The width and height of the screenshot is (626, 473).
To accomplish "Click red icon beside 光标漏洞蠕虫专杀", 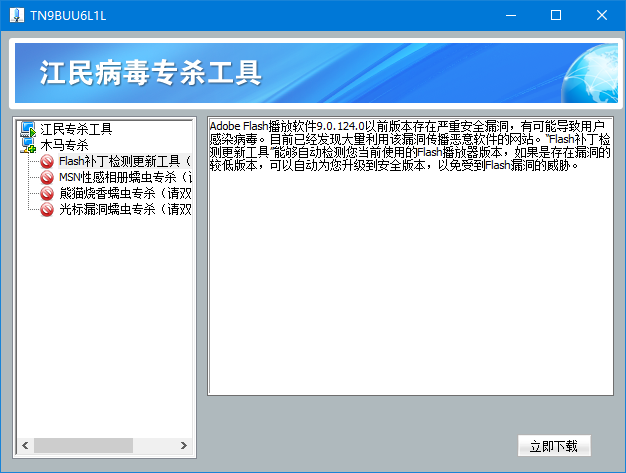I will pyautogui.click(x=47, y=209).
